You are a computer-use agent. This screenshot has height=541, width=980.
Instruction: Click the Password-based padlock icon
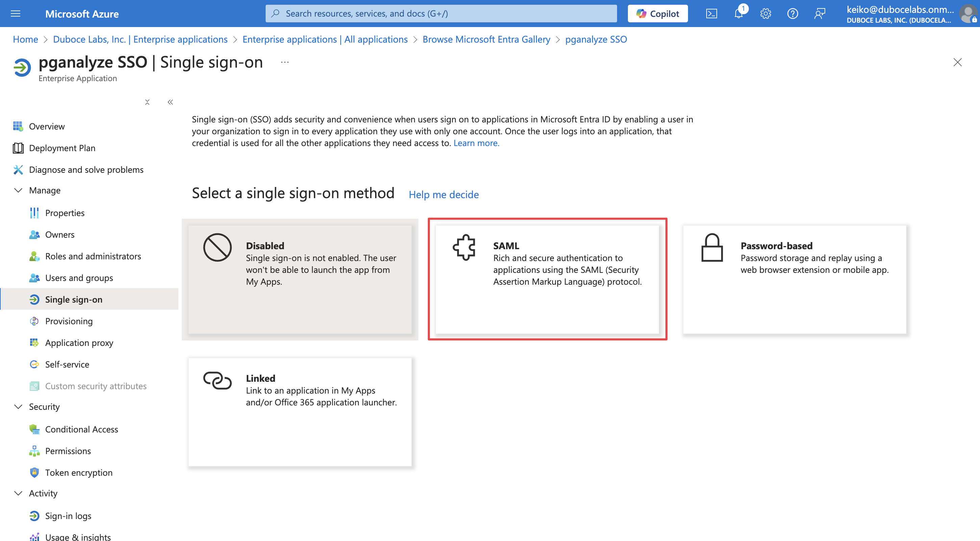[x=712, y=248]
